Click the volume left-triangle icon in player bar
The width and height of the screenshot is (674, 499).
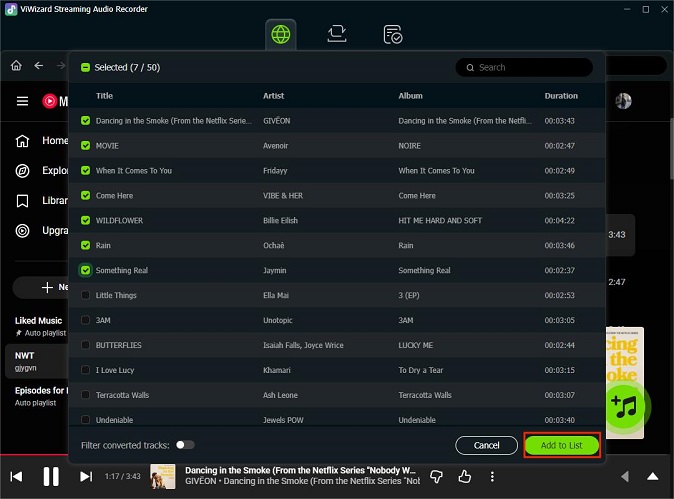(x=625, y=476)
